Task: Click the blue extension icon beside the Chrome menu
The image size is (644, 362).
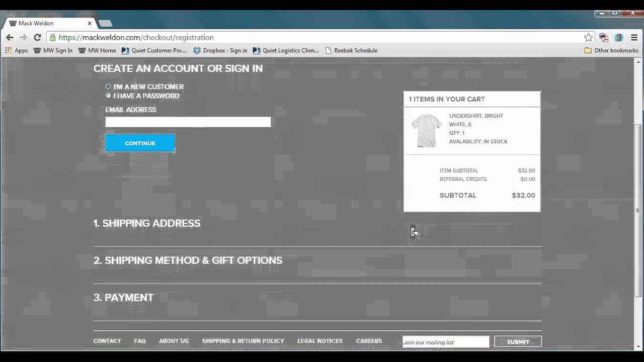Action: click(619, 37)
